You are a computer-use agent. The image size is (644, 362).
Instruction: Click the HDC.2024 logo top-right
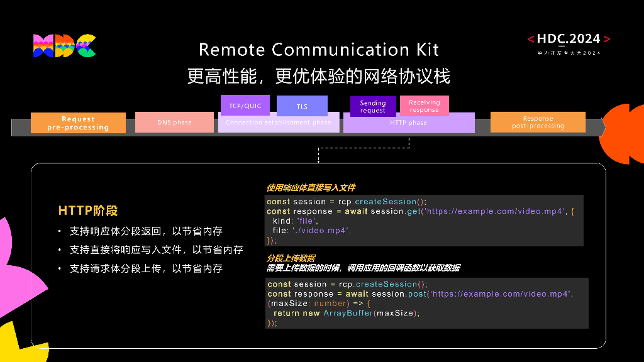point(567,39)
